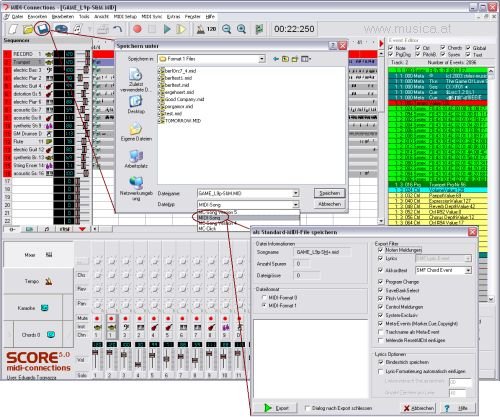
Task: Click the Undo arrow toolbar icon
Action: tap(118, 29)
